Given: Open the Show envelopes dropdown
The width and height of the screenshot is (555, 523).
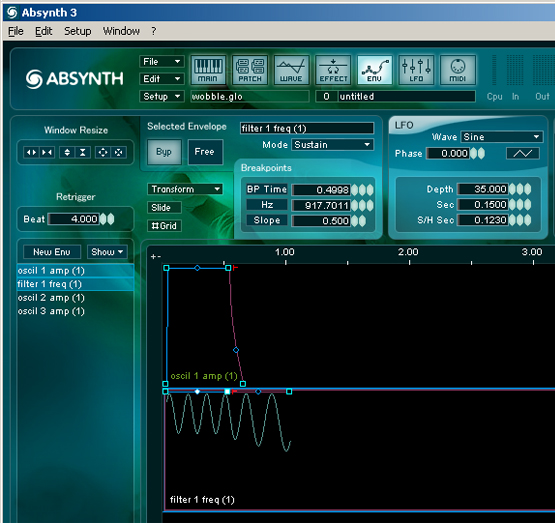Looking at the screenshot, I should [x=107, y=252].
